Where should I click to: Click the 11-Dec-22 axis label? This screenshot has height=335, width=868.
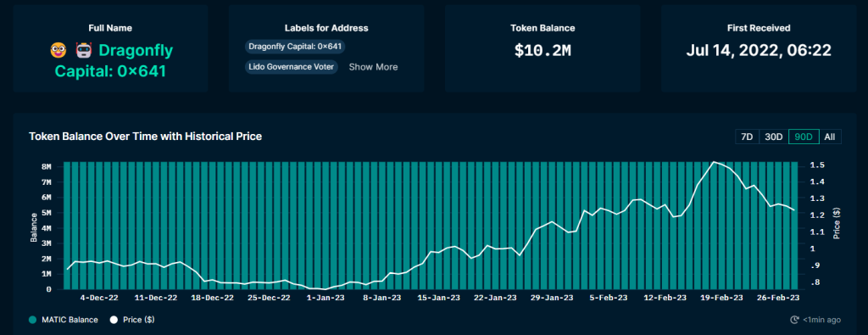pos(156,298)
